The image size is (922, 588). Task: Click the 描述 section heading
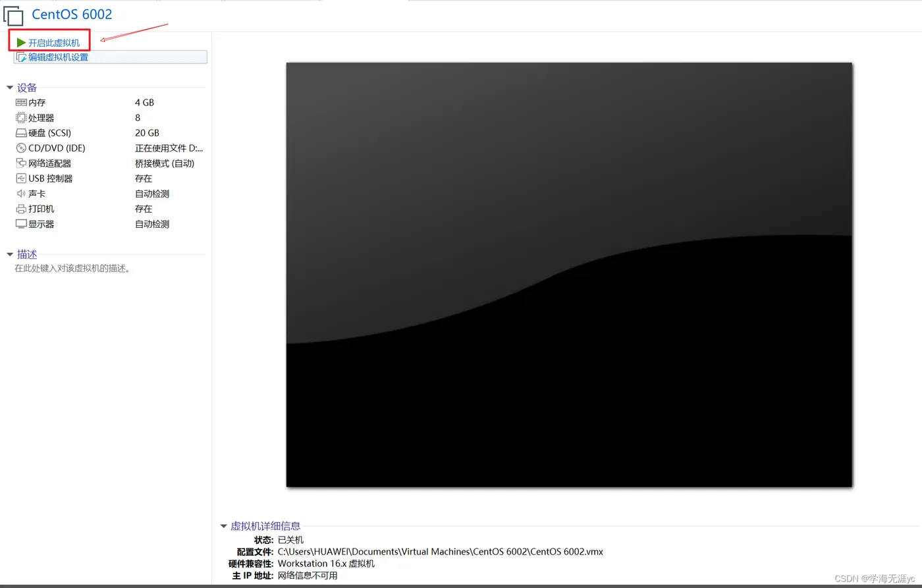click(x=27, y=254)
